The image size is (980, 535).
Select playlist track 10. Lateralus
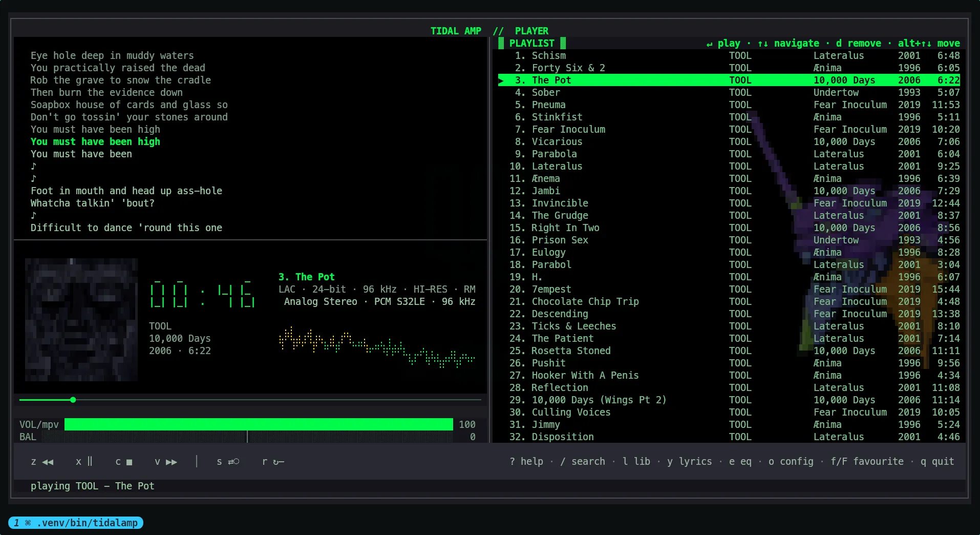pos(729,167)
